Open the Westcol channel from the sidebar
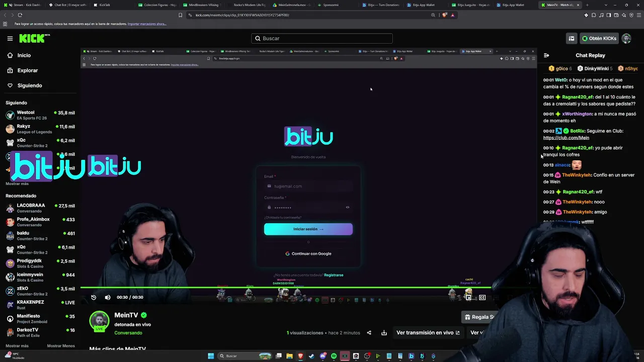The height and width of the screenshot is (362, 644). [x=40, y=115]
